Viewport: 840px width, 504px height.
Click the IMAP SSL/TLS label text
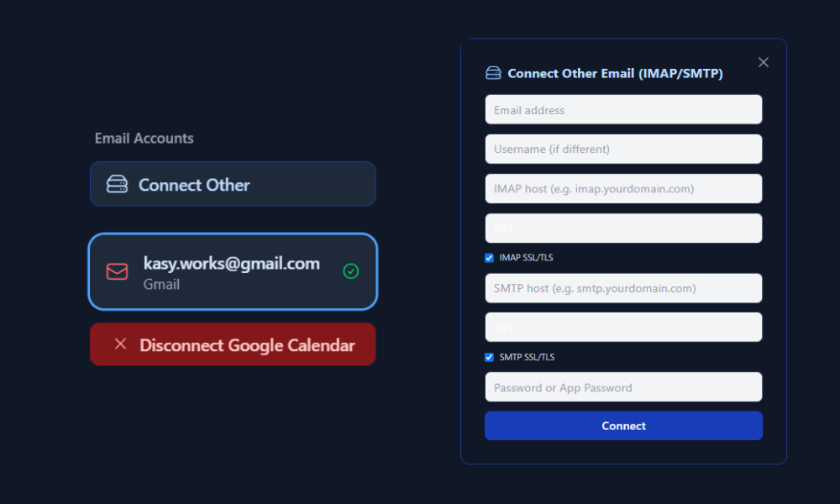(x=526, y=258)
